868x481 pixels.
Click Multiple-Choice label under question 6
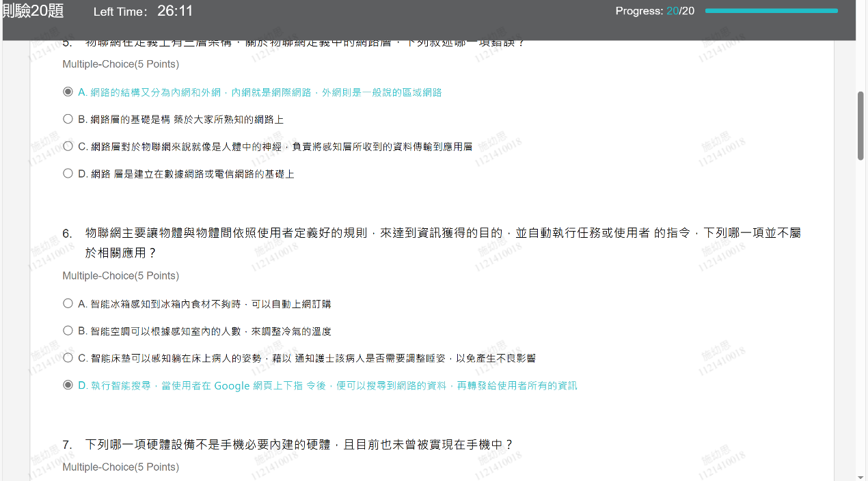click(120, 276)
